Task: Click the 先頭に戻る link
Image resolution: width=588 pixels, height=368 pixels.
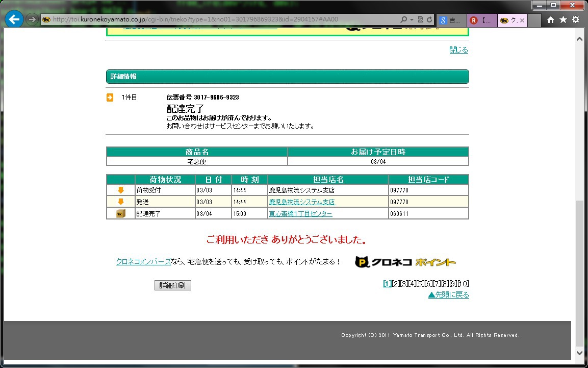Action: 448,295
